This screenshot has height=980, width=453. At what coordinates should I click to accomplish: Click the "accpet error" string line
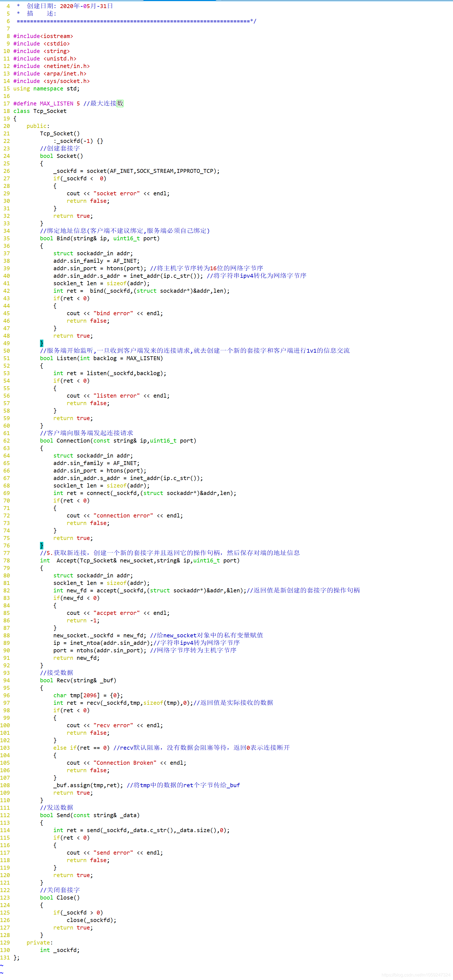pos(118,613)
